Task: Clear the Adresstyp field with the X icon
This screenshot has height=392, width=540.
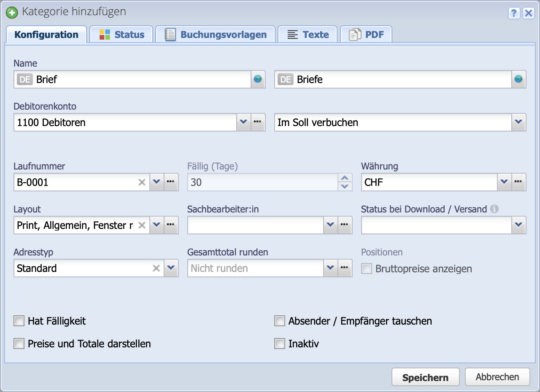Action: pyautogui.click(x=156, y=268)
